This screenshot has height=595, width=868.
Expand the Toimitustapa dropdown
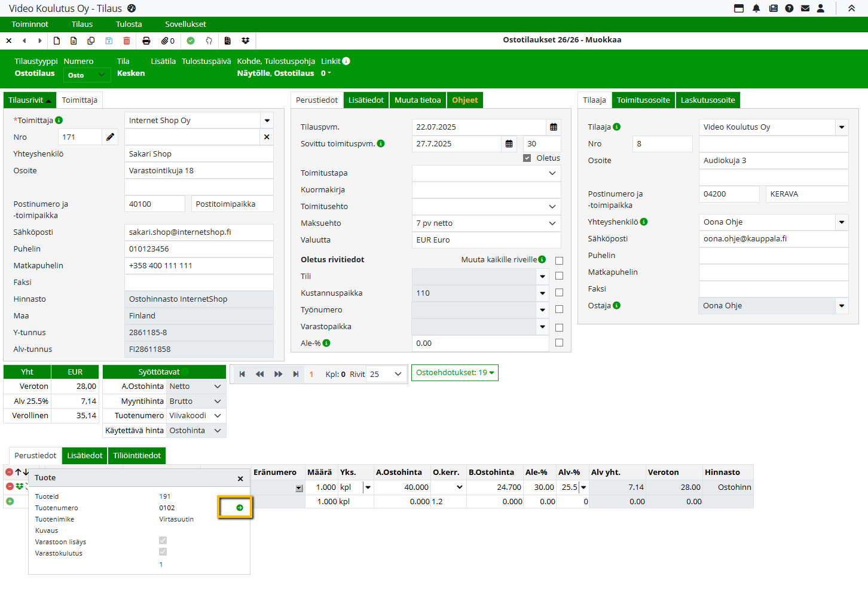[552, 173]
